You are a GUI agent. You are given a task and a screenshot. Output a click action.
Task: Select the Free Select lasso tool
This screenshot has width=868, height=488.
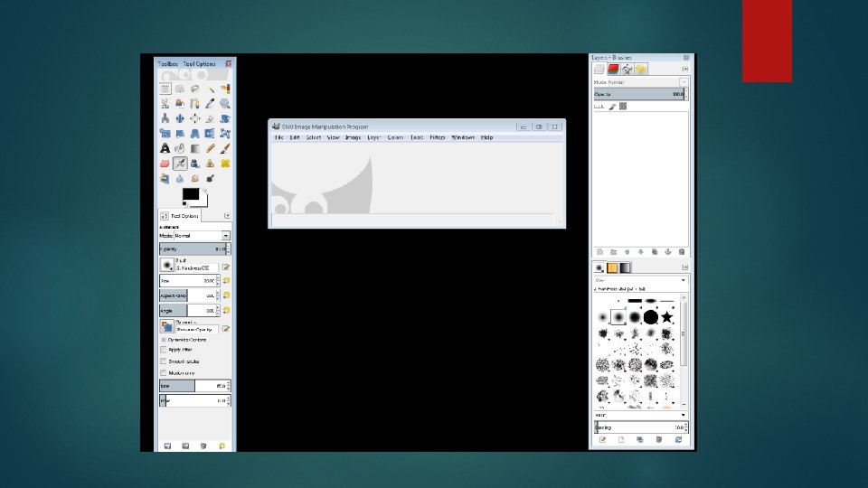pyautogui.click(x=195, y=89)
